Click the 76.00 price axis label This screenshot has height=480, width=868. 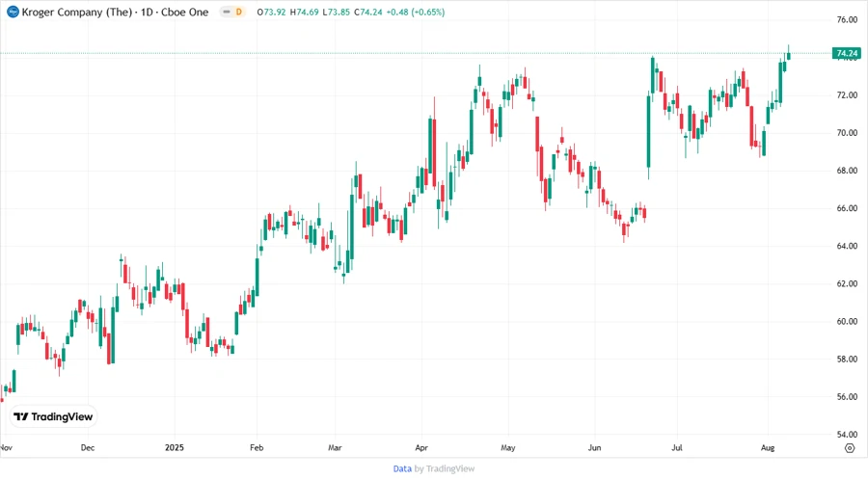(847, 20)
